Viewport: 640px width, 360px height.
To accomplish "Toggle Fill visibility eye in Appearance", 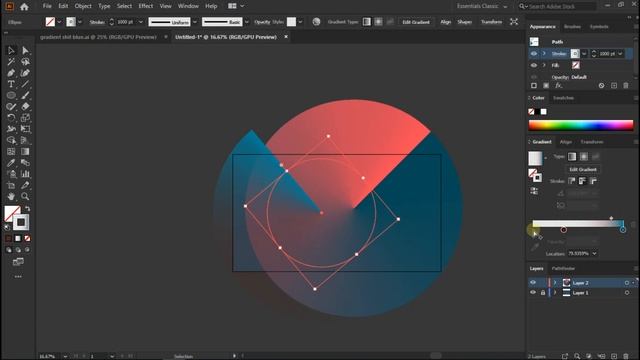I will (x=533, y=65).
